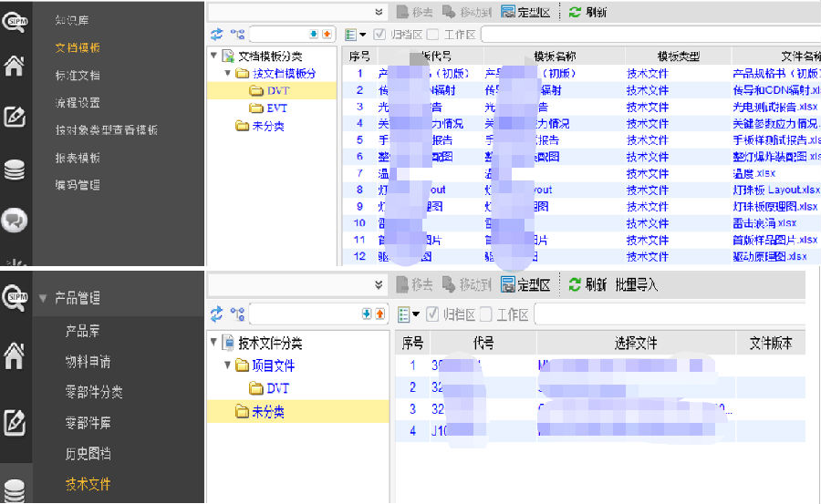This screenshot has width=821, height=504.
Task: Click the sync arrows icon above 技术文件分类 tree
Action: click(x=217, y=314)
